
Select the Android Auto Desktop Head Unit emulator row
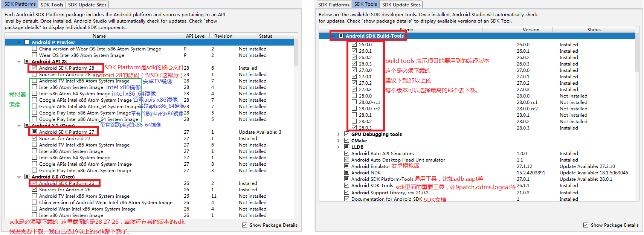point(477,160)
